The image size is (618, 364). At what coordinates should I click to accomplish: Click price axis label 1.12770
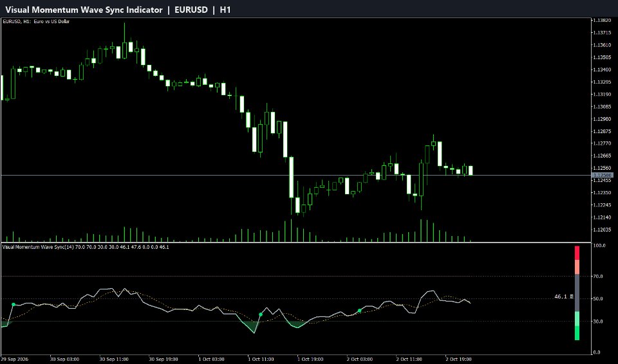(x=602, y=143)
